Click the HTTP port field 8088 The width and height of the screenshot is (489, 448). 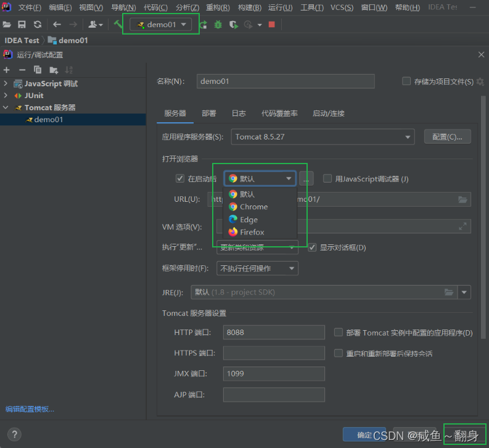click(274, 332)
